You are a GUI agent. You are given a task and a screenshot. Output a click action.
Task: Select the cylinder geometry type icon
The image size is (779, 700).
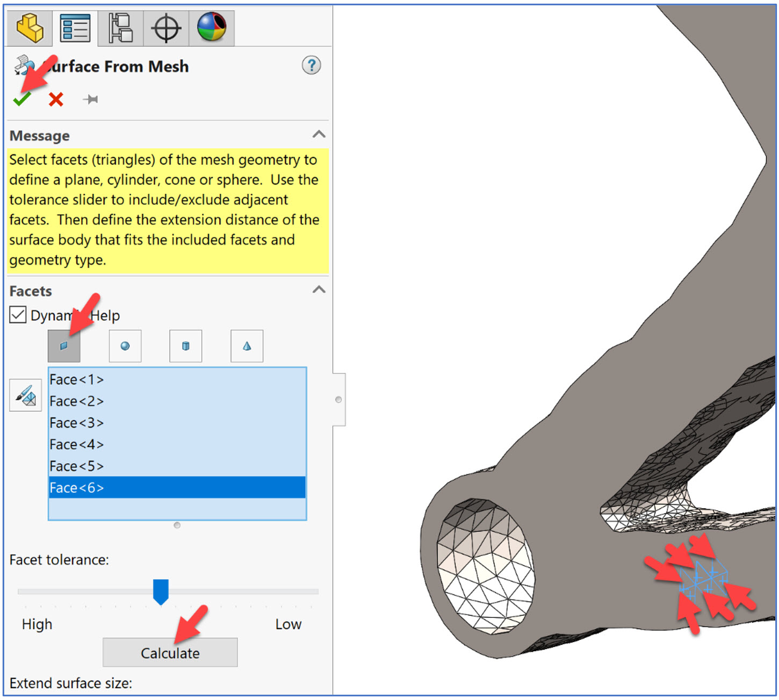[185, 346]
